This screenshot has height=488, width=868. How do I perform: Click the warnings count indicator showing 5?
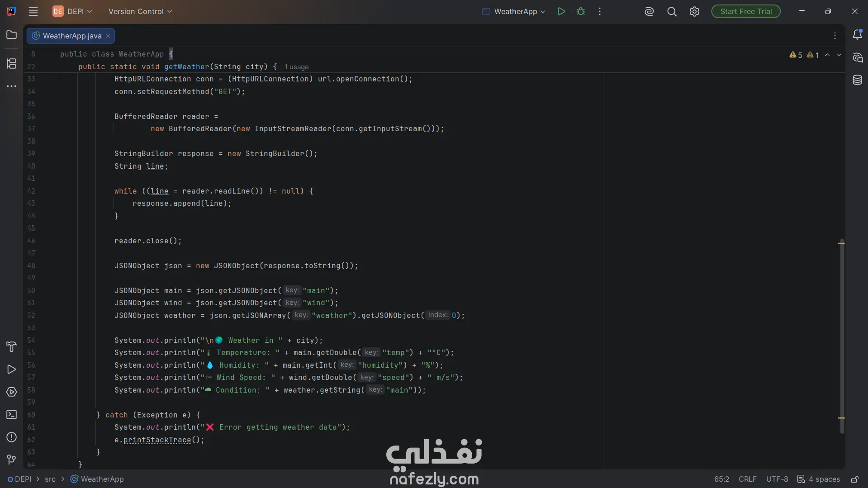(796, 55)
